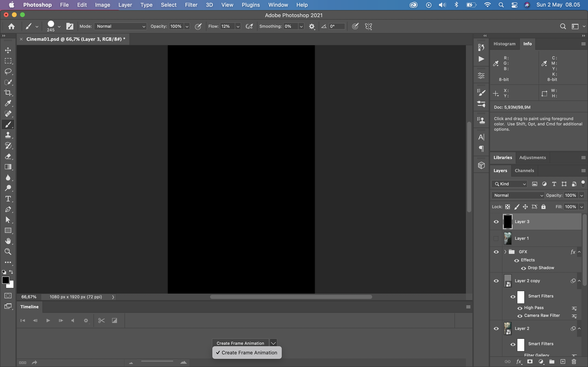The height and width of the screenshot is (367, 588).
Task: Show the Layer 1 layer
Action: pyautogui.click(x=496, y=238)
